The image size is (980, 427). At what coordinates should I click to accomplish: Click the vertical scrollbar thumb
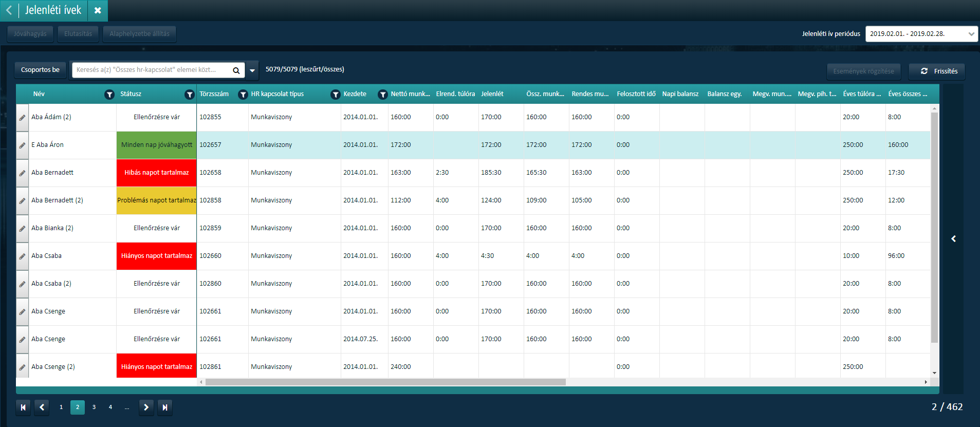click(x=934, y=227)
